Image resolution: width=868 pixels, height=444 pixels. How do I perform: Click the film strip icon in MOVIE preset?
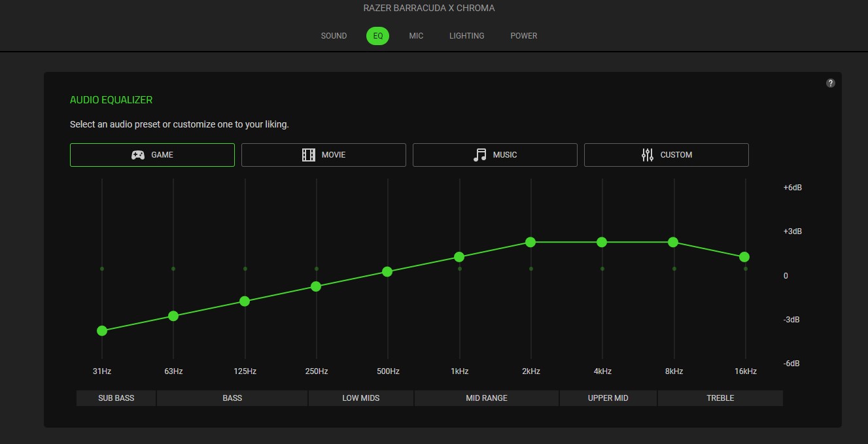[308, 155]
